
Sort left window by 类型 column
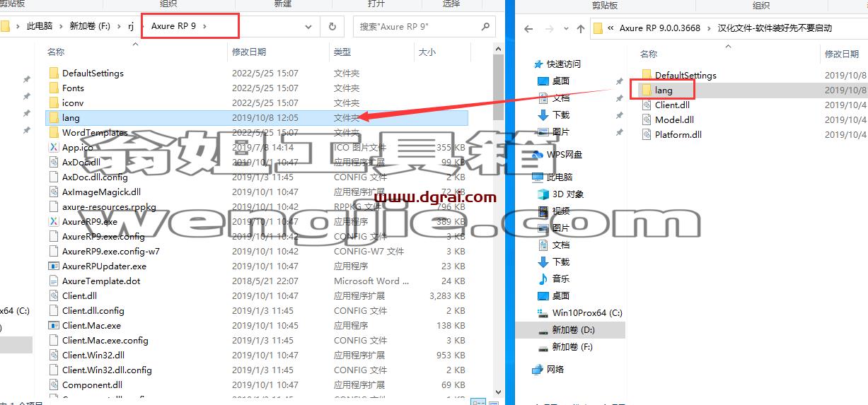tap(342, 52)
